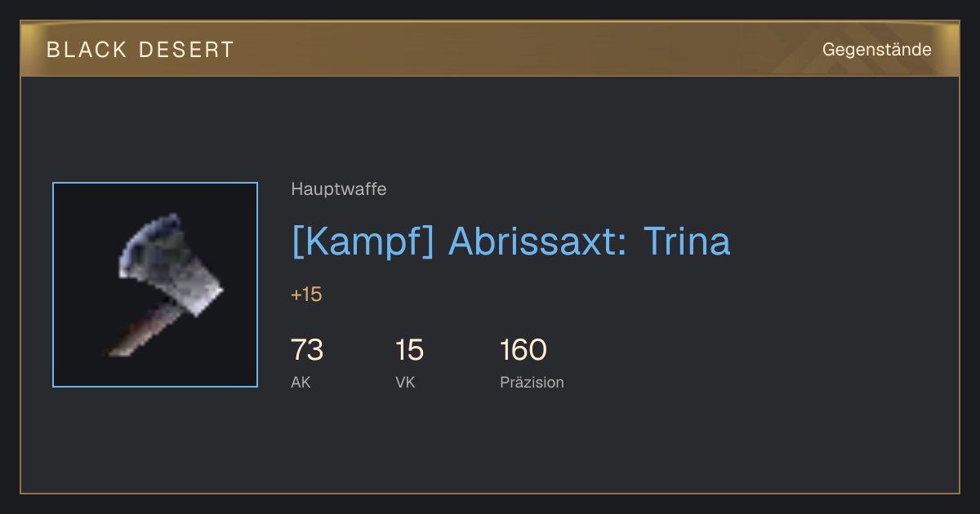This screenshot has height=514, width=980.
Task: Switch to the Gegenstände category
Action: (876, 50)
